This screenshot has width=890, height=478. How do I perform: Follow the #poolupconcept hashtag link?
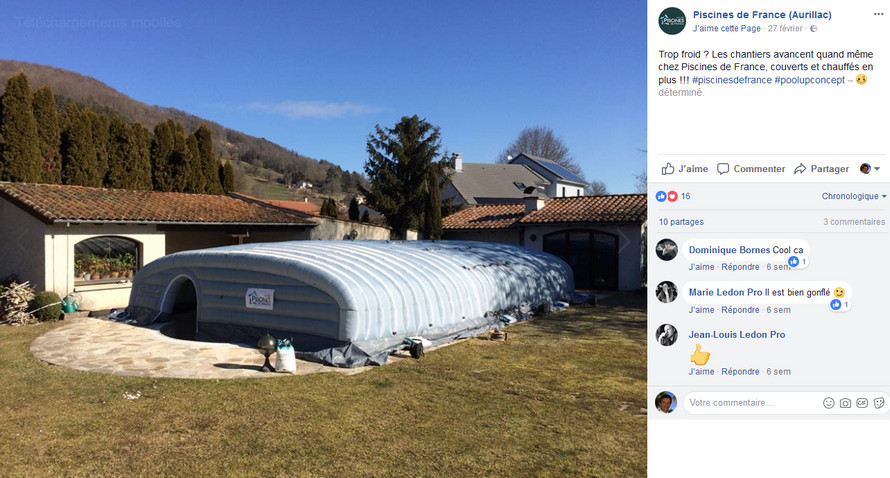coord(809,80)
